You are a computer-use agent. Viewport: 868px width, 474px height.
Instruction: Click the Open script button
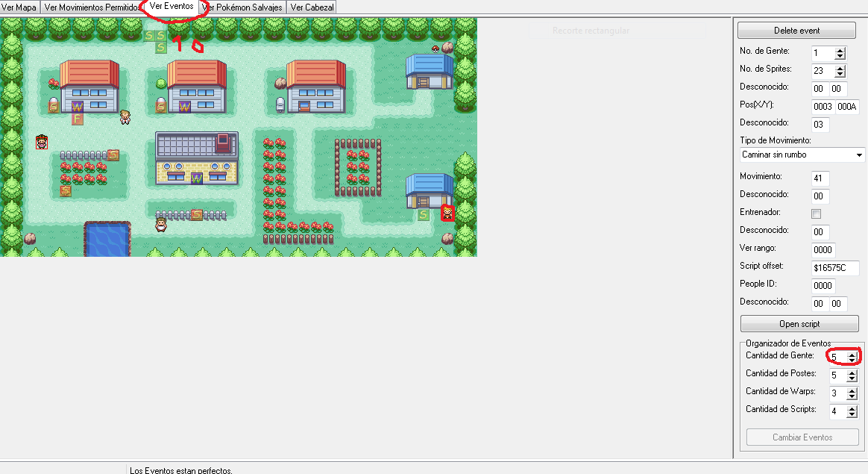point(799,323)
